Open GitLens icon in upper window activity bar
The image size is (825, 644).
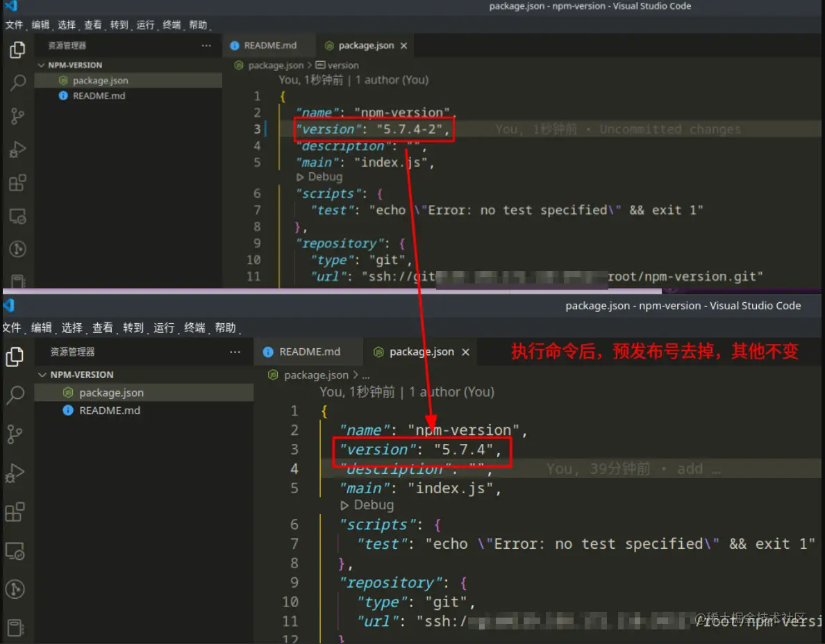17,249
